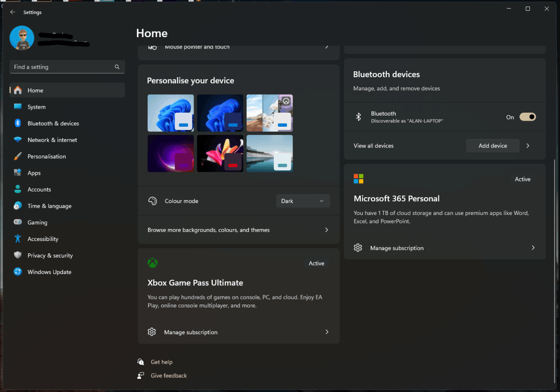The width and height of the screenshot is (560, 392).
Task: Click the Personalisation paintbrush icon
Action: [17, 157]
